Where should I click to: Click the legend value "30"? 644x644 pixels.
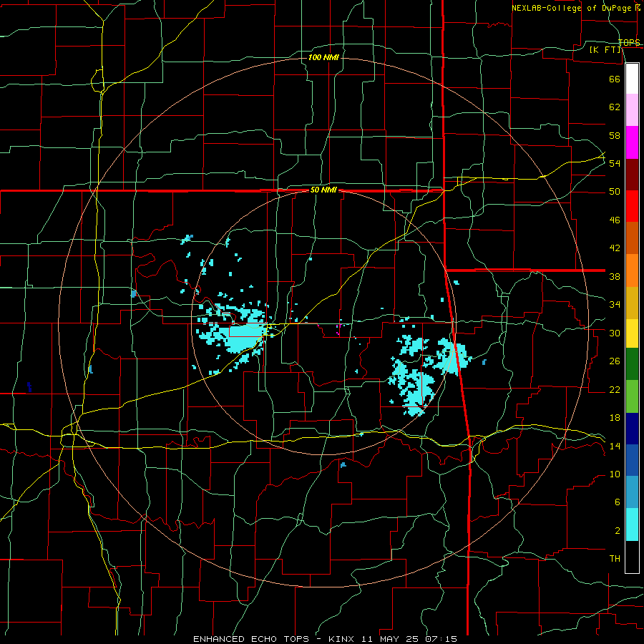pyautogui.click(x=615, y=333)
